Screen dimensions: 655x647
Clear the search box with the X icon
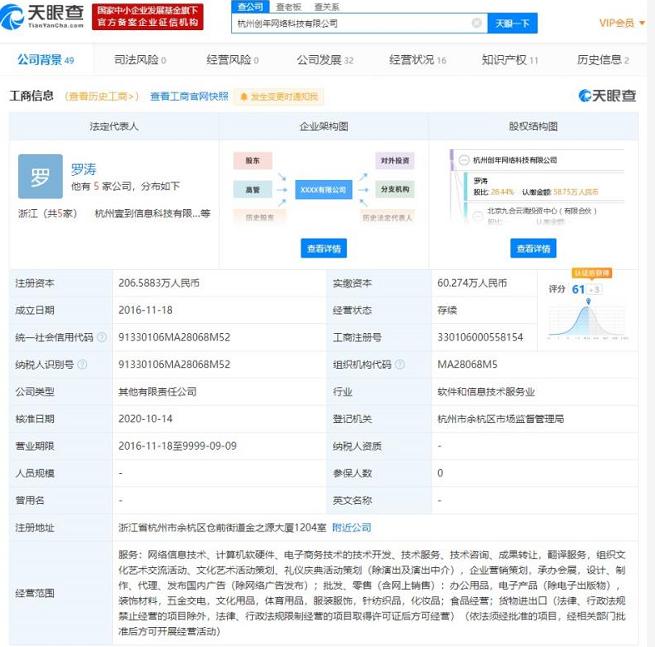(x=476, y=23)
